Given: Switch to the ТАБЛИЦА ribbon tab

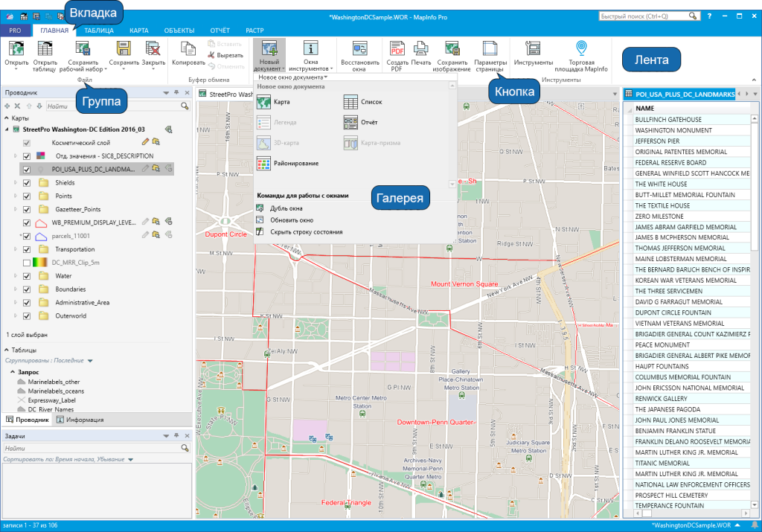Looking at the screenshot, I should [x=99, y=30].
